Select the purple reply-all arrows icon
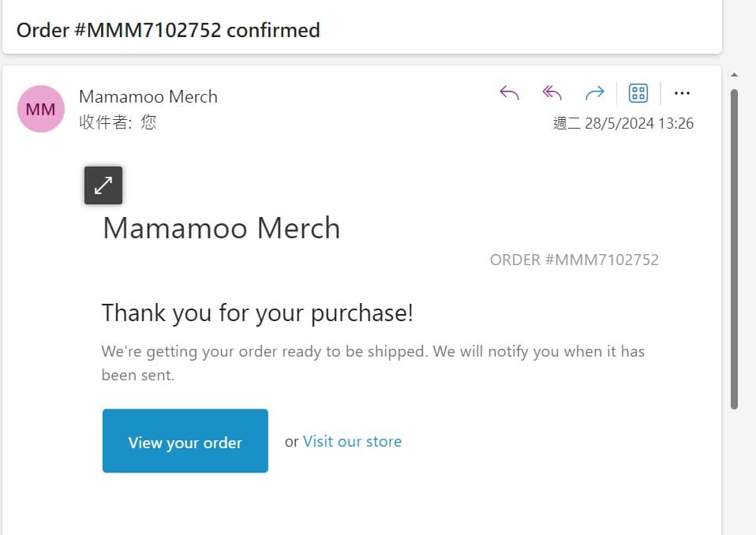This screenshot has width=756, height=535. click(552, 92)
